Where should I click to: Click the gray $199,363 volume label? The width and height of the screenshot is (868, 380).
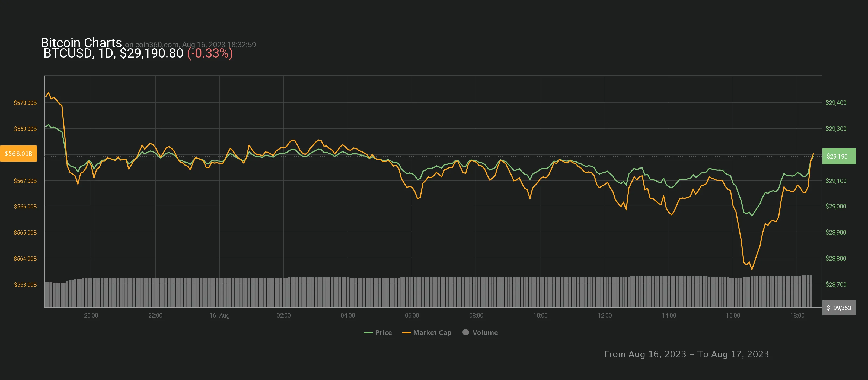click(x=839, y=308)
